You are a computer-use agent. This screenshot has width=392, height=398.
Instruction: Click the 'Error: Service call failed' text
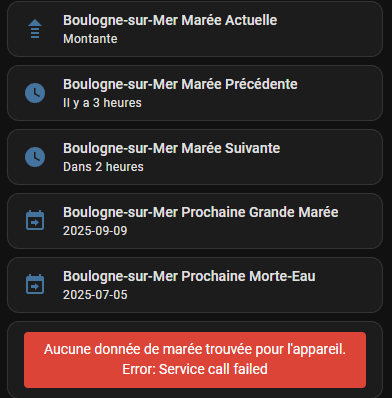tap(195, 369)
